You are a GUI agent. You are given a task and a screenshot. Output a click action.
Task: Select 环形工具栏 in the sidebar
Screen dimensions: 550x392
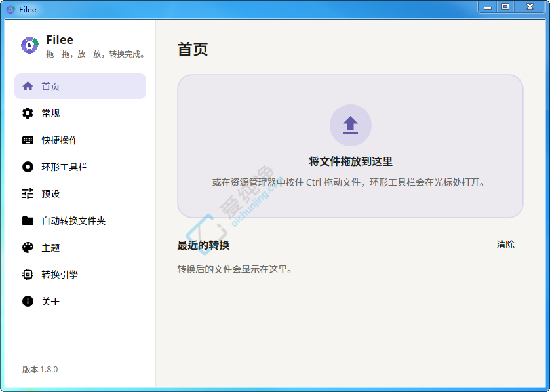[81, 167]
